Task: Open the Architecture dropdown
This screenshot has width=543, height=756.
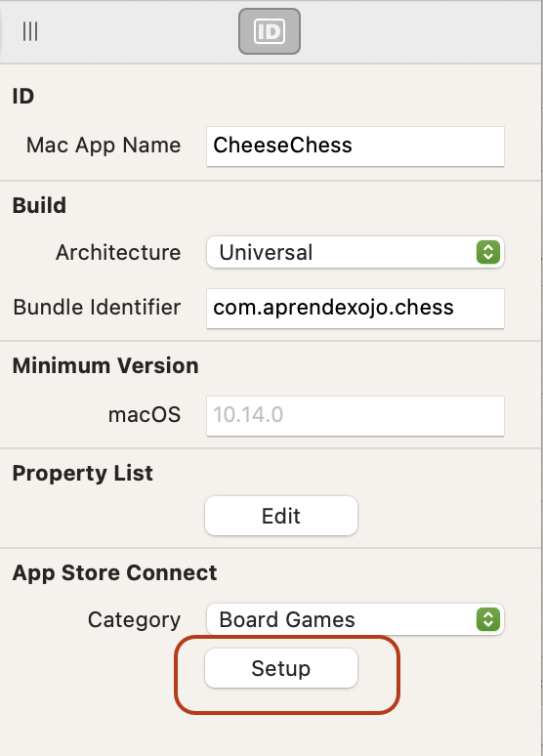Action: [355, 252]
